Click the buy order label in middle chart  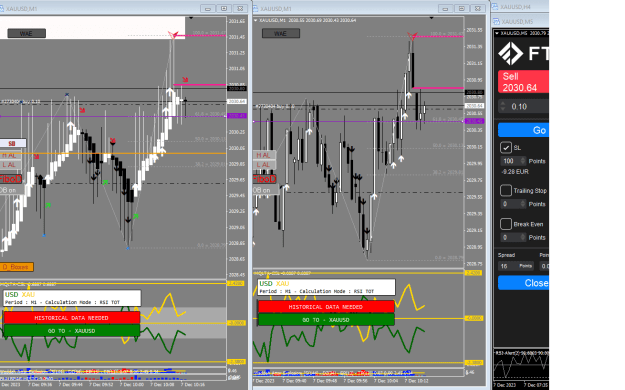click(x=275, y=106)
